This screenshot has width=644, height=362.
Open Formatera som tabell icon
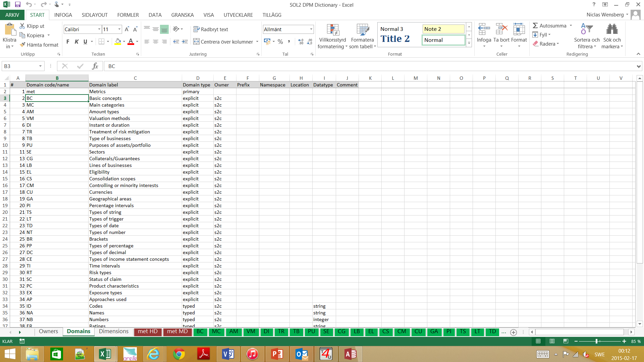pyautogui.click(x=363, y=29)
